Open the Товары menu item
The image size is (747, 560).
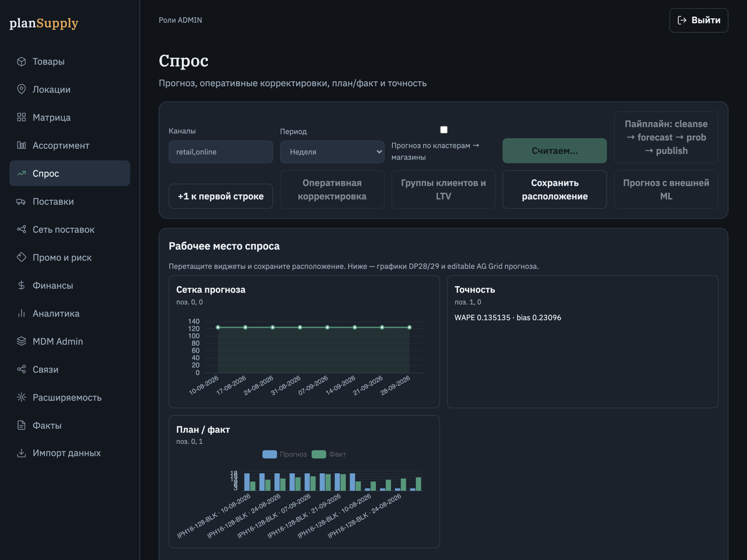point(69,61)
